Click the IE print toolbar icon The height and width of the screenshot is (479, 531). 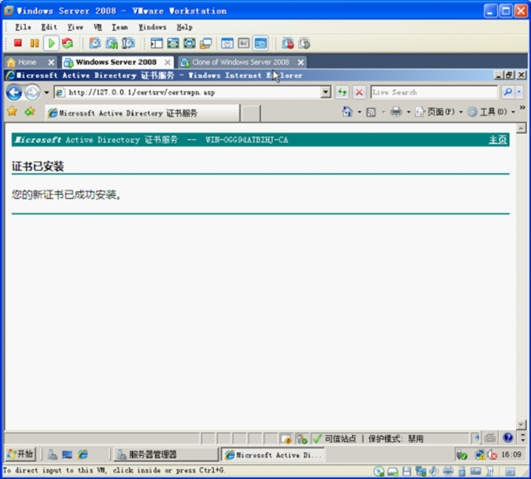[396, 111]
